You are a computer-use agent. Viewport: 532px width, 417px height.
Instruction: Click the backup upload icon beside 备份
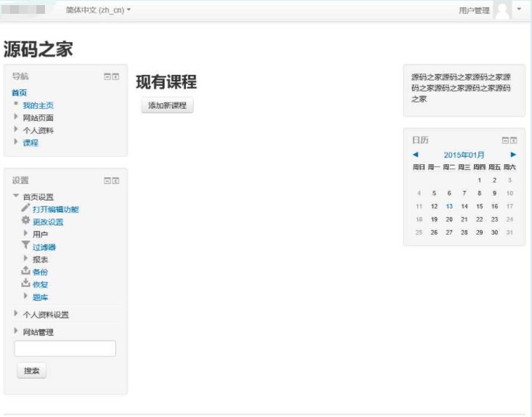[x=25, y=270]
